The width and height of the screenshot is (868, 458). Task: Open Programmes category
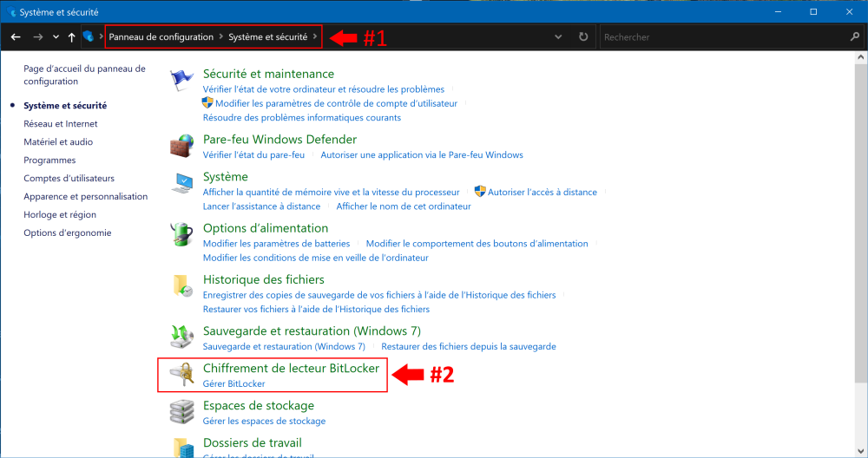pos(49,160)
